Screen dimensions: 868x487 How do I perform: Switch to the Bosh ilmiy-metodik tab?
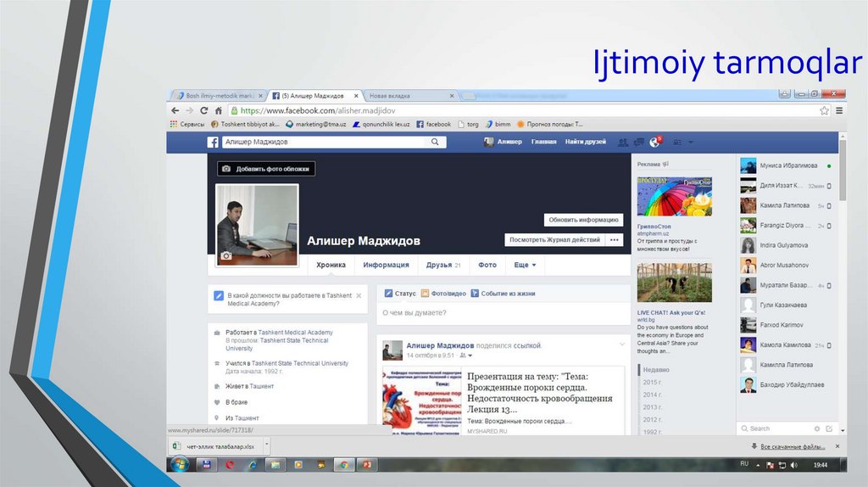(x=219, y=96)
